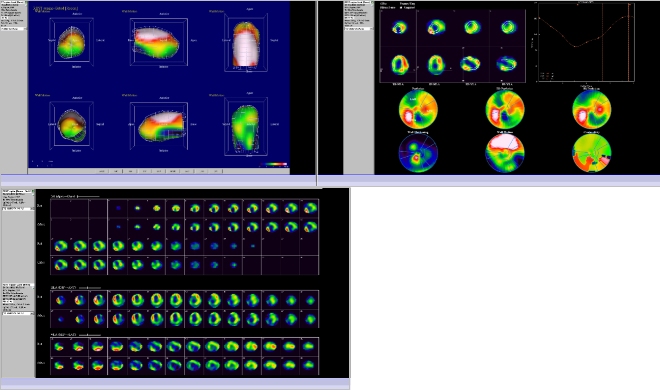Click the slider above the vertical long-axis slice rows
Image resolution: width=660 pixels, height=390 pixels.
(x=90, y=288)
